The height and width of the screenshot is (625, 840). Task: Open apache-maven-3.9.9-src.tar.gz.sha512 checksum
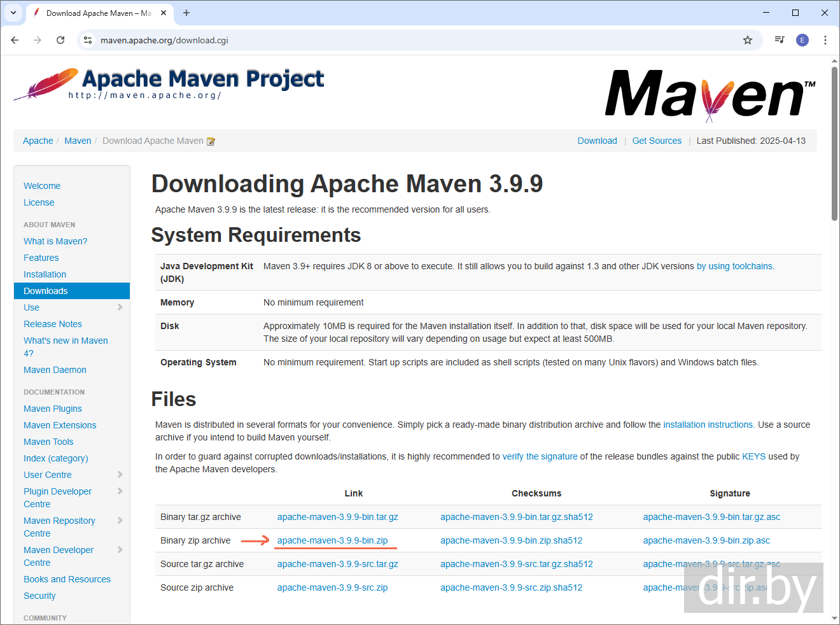pos(517,564)
